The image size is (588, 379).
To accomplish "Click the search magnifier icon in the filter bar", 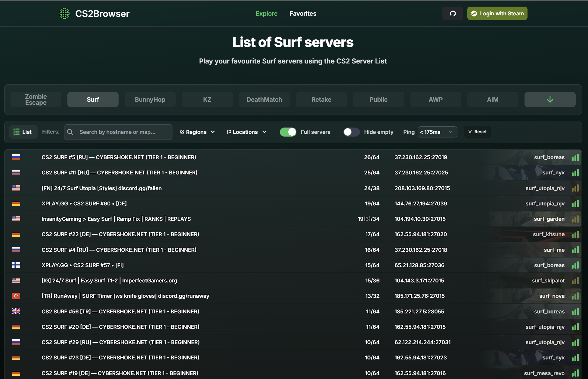I will [x=70, y=132].
